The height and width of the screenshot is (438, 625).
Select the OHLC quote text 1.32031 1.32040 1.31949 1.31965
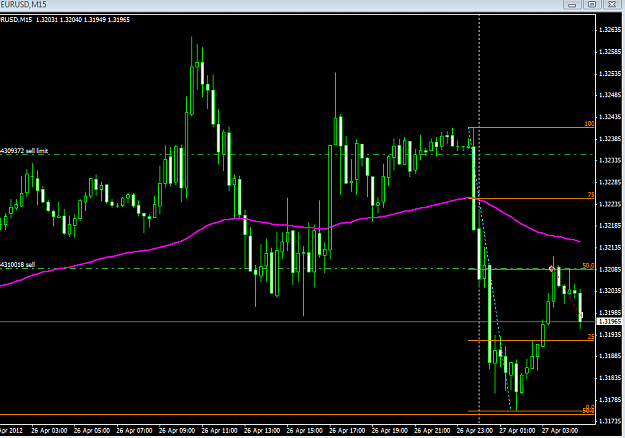(x=83, y=20)
